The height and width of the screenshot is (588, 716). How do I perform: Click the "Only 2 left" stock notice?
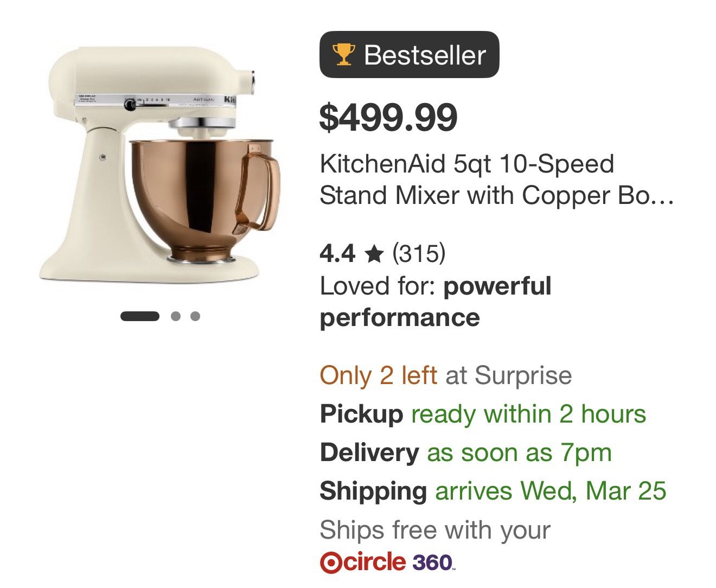(378, 375)
